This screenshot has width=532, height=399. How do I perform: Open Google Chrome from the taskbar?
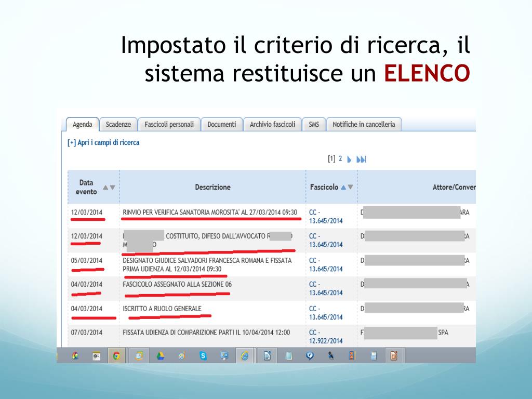point(116,356)
